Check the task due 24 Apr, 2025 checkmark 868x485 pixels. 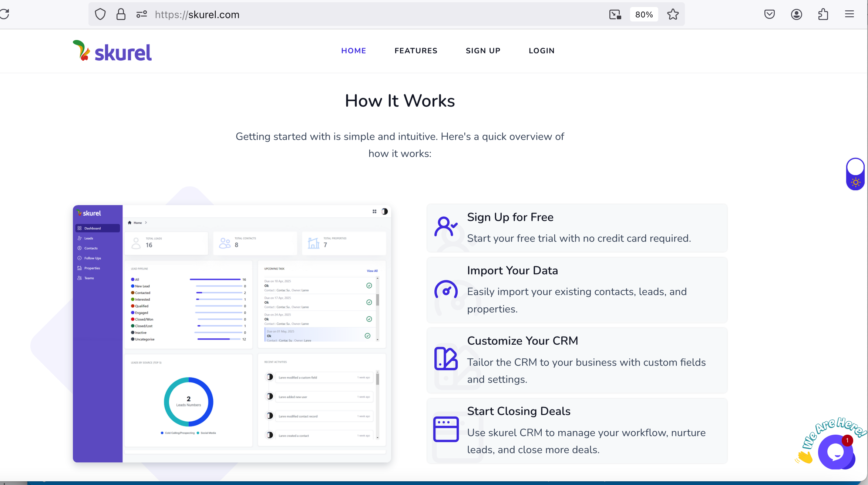(x=369, y=319)
